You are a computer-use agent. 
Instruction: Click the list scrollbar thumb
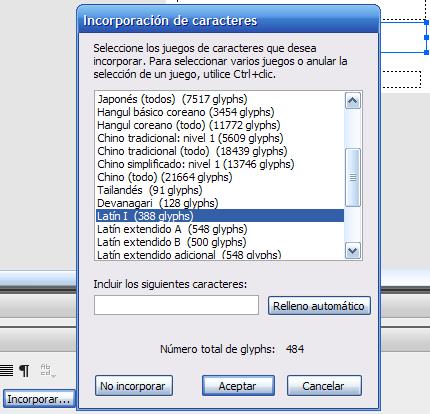click(353, 178)
